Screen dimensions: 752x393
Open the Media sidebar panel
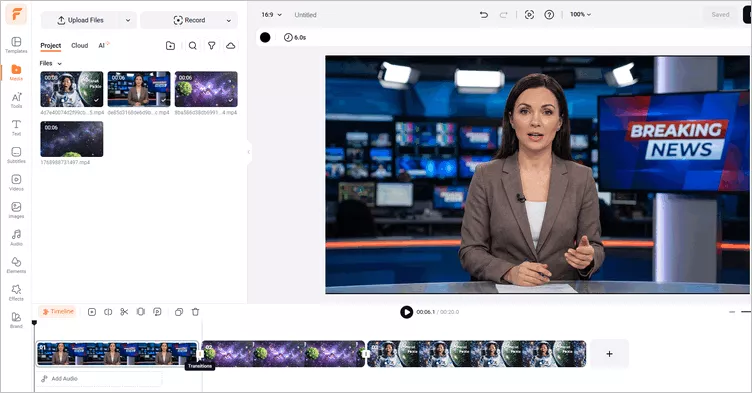click(16, 72)
